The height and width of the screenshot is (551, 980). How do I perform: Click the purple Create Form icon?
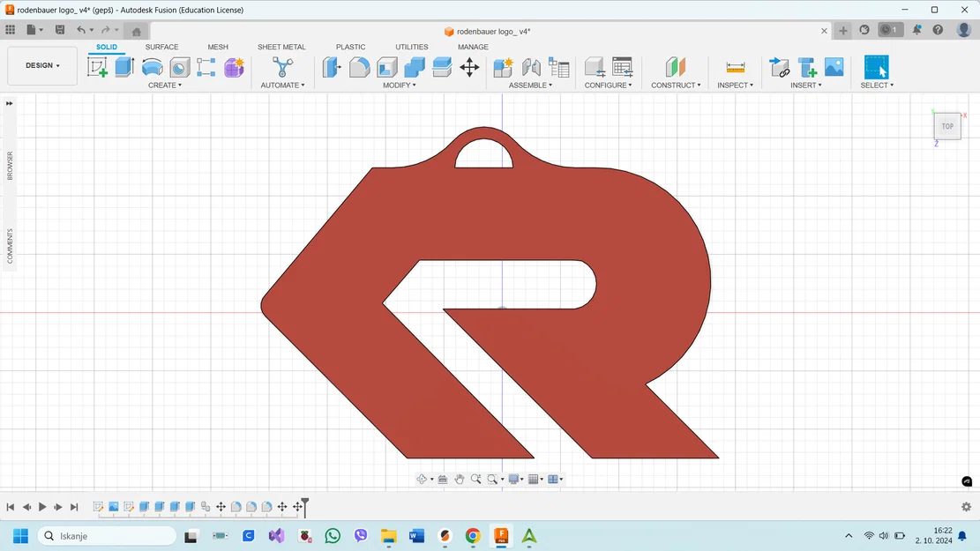pos(234,67)
